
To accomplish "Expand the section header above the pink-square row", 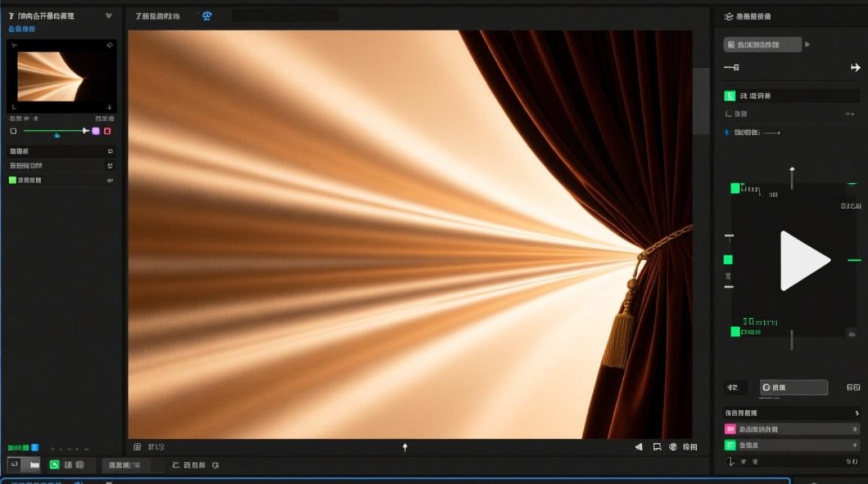I will [791, 413].
